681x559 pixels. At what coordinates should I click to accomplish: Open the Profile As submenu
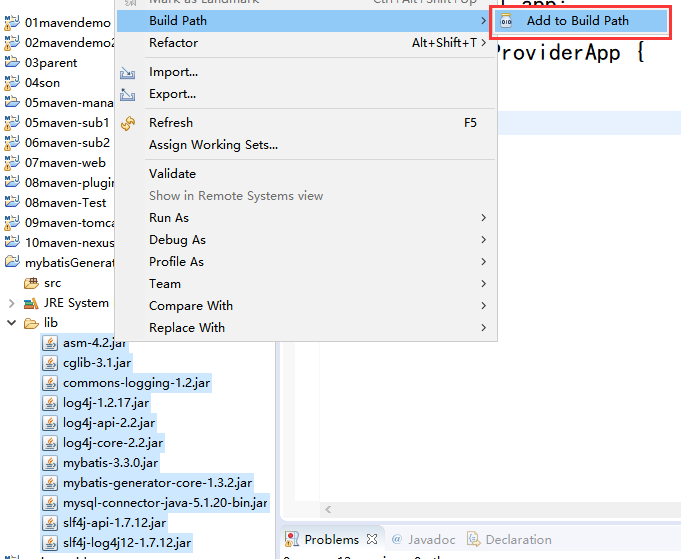coord(307,262)
